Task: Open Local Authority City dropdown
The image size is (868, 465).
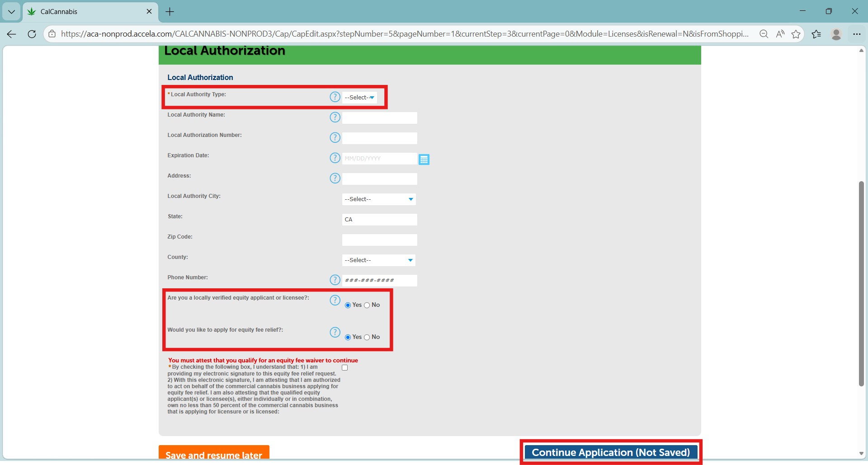Action: point(379,199)
